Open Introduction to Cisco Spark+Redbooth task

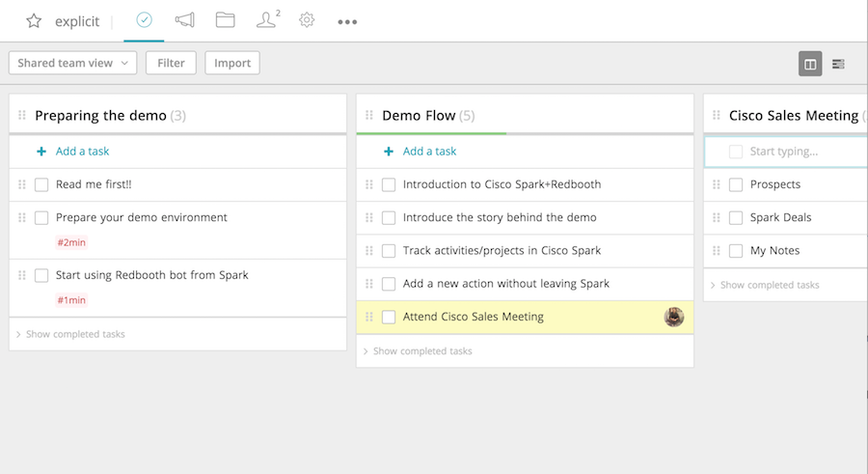click(502, 184)
